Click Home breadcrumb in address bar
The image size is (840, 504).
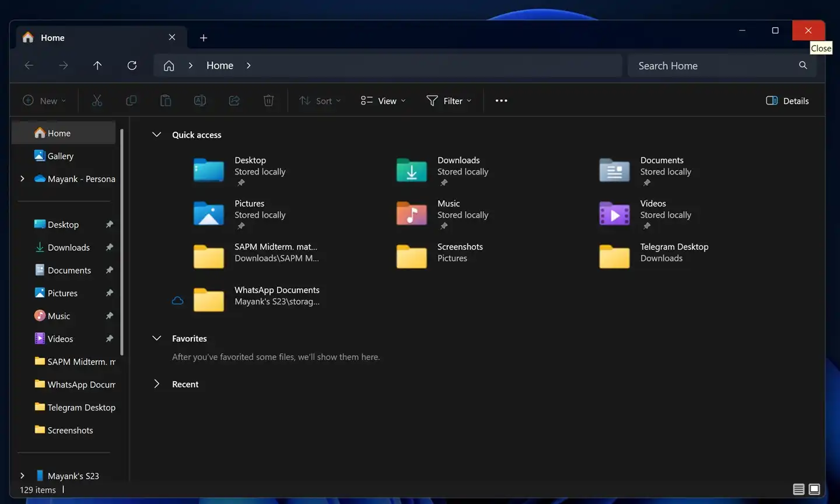coord(220,65)
